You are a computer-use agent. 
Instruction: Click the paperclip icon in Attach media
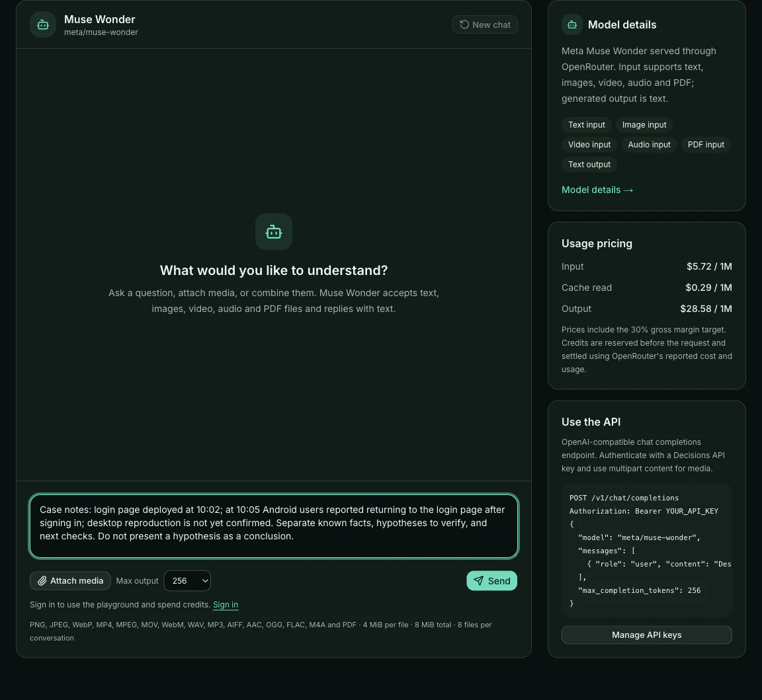(42, 581)
